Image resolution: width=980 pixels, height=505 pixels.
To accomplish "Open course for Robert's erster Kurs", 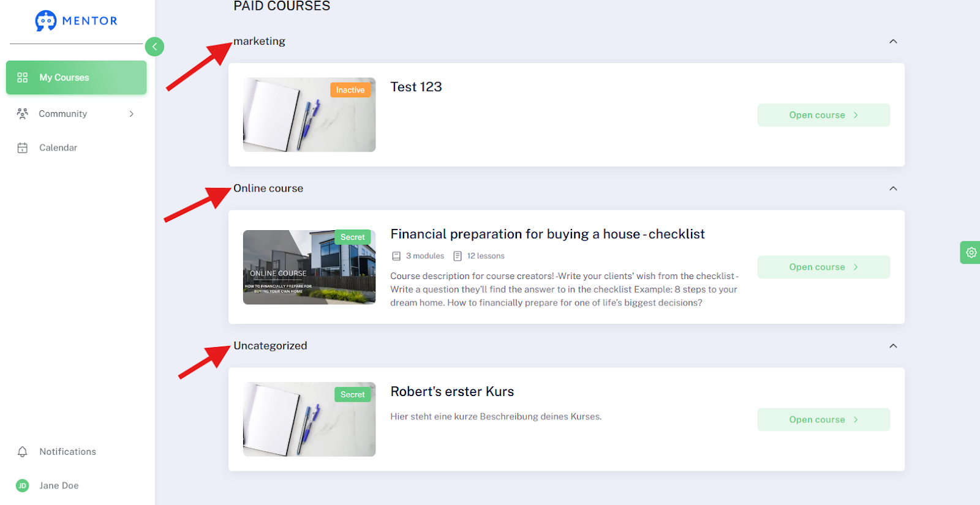I will tap(824, 419).
